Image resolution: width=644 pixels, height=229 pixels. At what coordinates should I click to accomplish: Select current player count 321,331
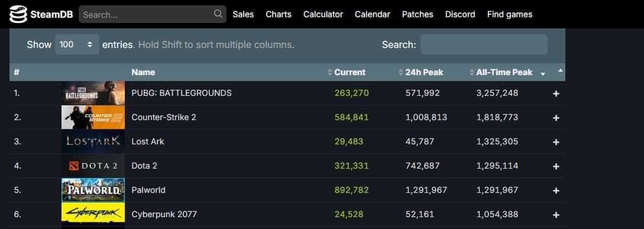click(x=352, y=166)
